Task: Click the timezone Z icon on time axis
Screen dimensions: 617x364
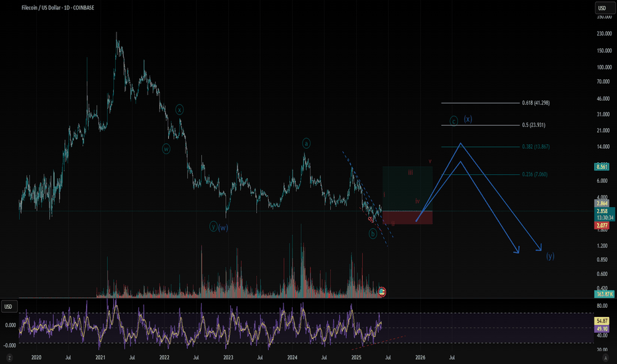Action: (9, 357)
